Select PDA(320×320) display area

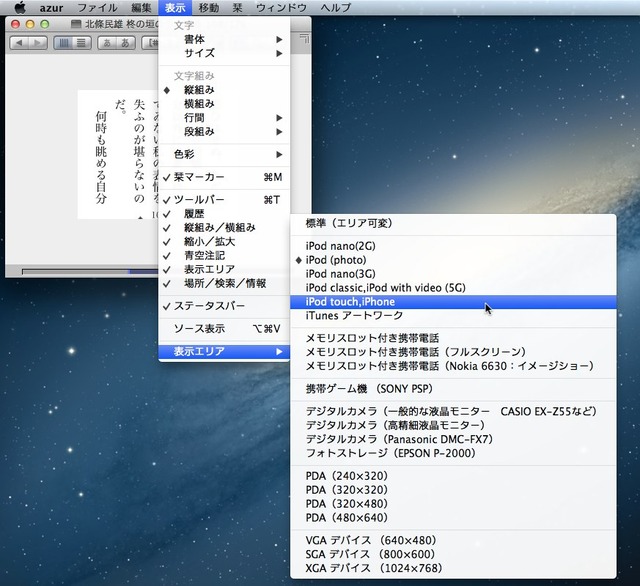coord(453,490)
